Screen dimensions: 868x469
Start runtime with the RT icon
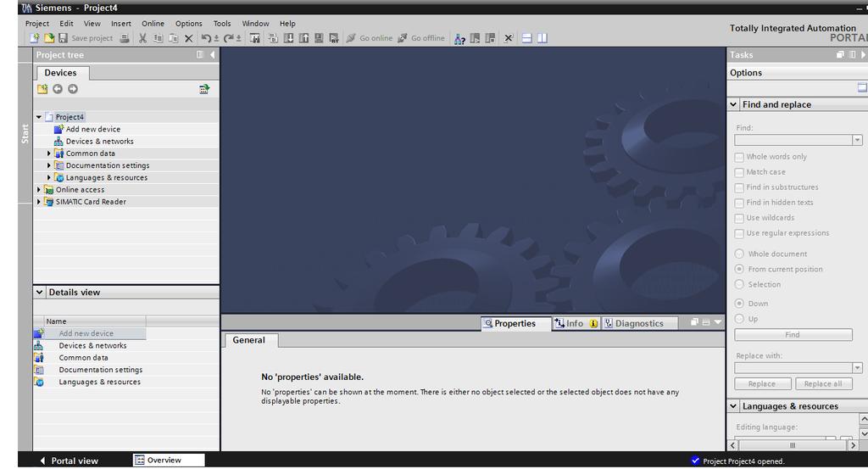point(334,38)
